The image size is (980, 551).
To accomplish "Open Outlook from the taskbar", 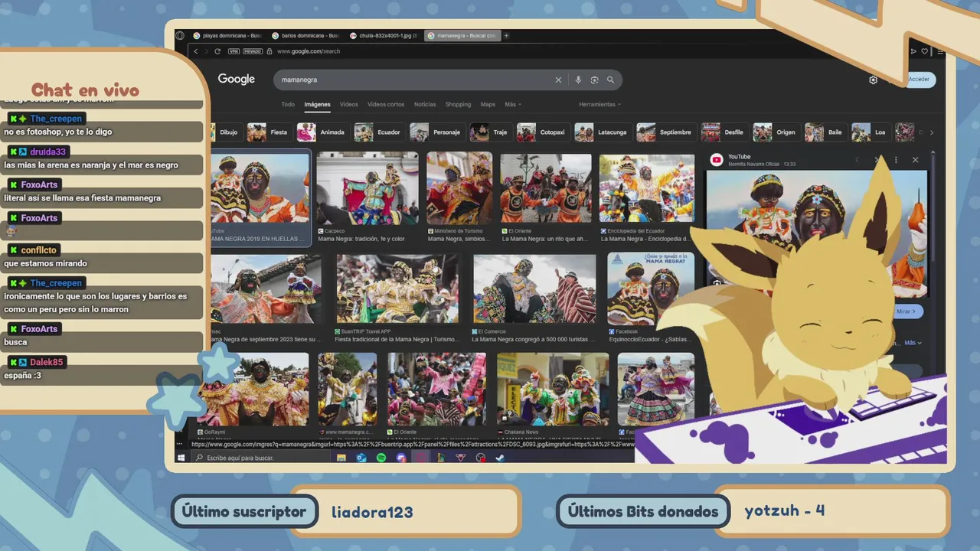I will coord(361,458).
